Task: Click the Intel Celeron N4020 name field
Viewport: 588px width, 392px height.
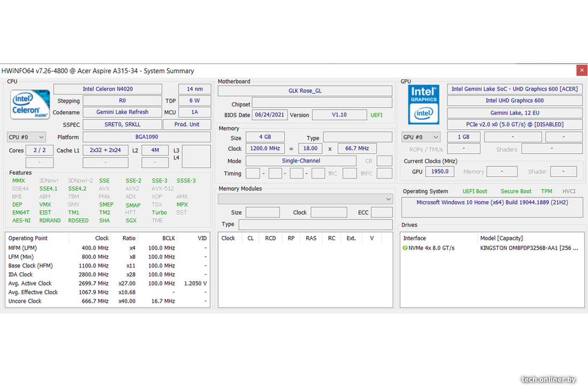Action: (x=107, y=89)
